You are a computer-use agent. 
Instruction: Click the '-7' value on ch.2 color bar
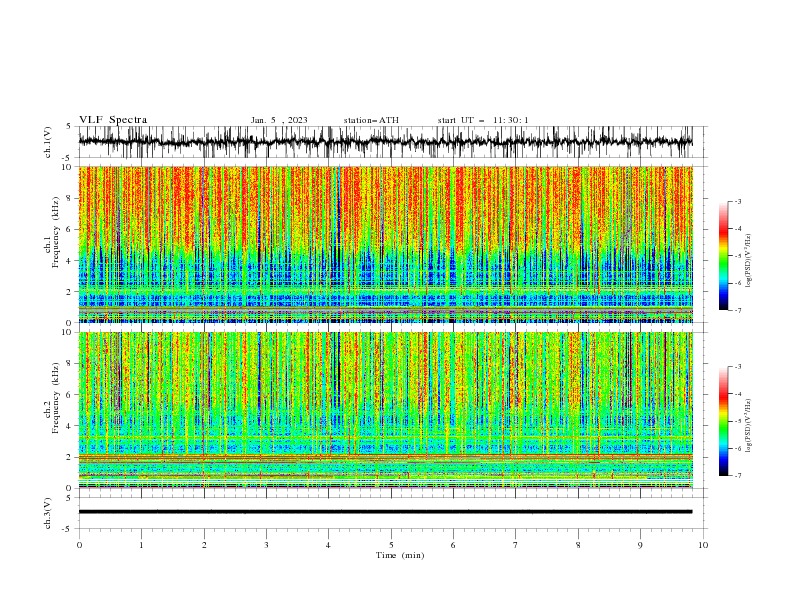tap(737, 475)
